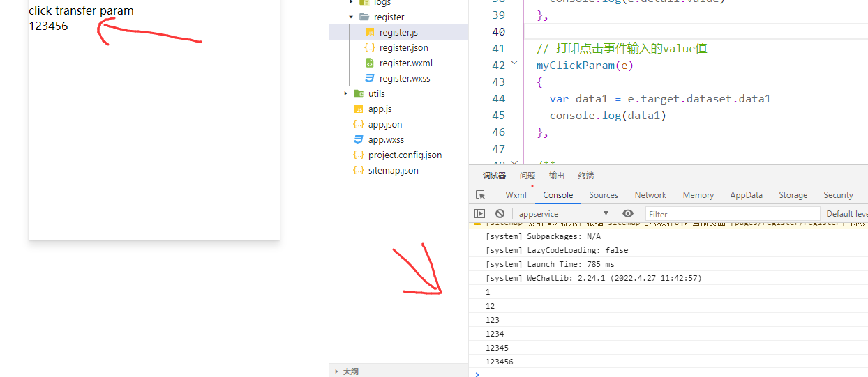Expand the 大纲 outline section
Screen dimensions: 868x377
[x=337, y=371]
